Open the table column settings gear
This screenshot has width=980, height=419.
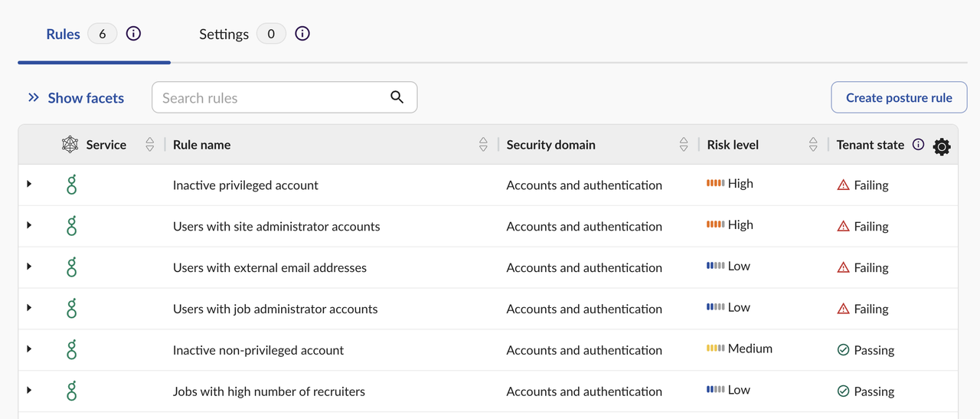(x=942, y=147)
